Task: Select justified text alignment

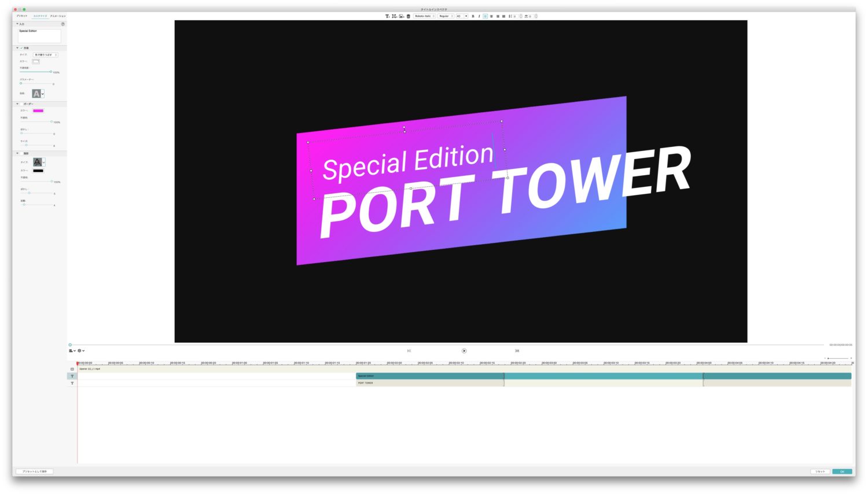Action: pyautogui.click(x=503, y=16)
